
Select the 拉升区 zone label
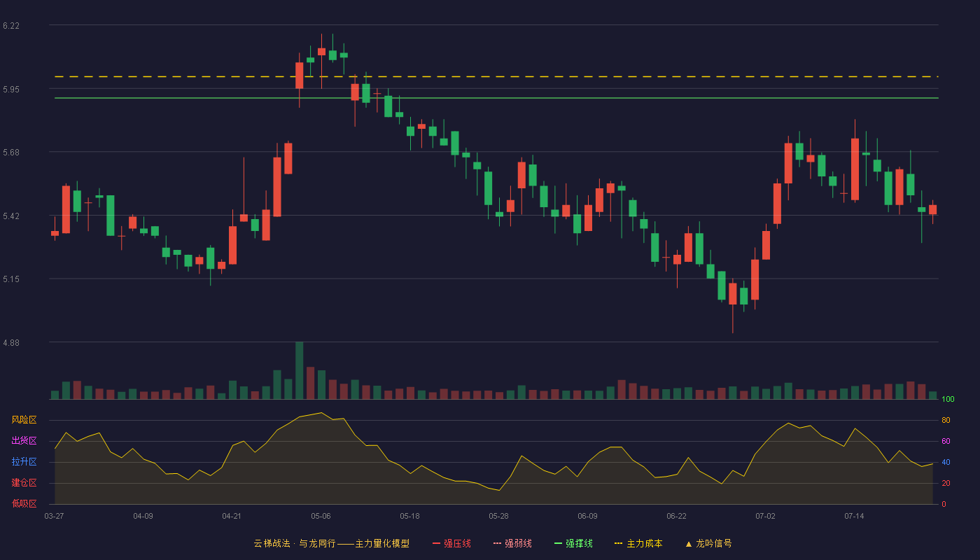coord(24,462)
